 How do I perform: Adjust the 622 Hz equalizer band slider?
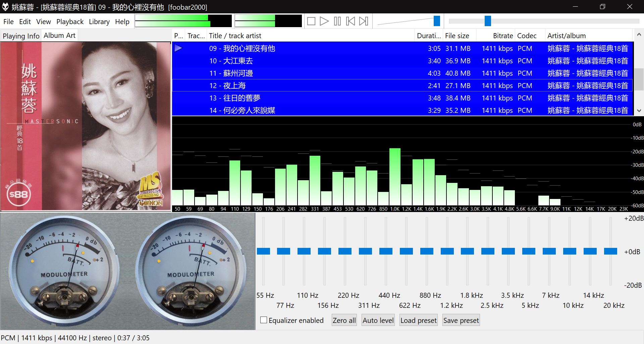pyautogui.click(x=407, y=251)
